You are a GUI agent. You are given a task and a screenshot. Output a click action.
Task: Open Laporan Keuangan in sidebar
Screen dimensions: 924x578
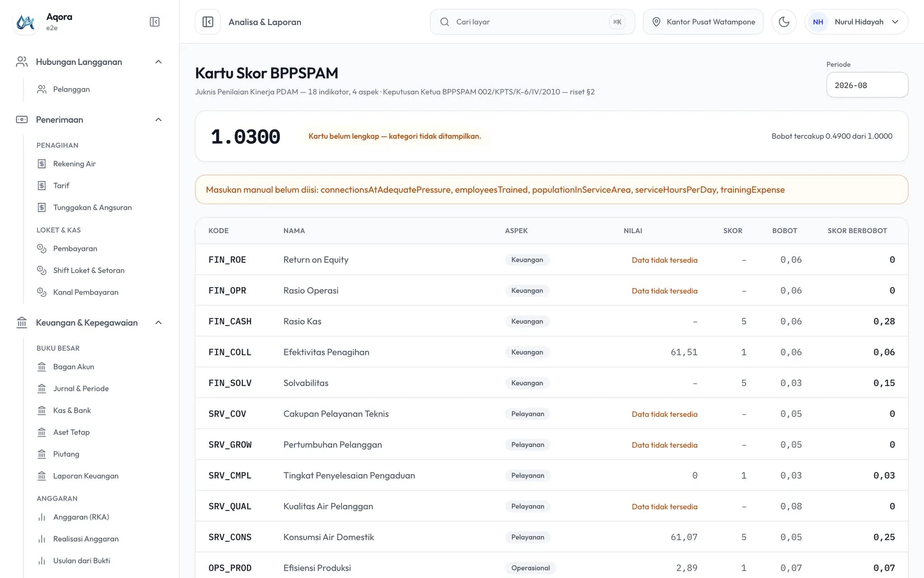click(x=86, y=475)
